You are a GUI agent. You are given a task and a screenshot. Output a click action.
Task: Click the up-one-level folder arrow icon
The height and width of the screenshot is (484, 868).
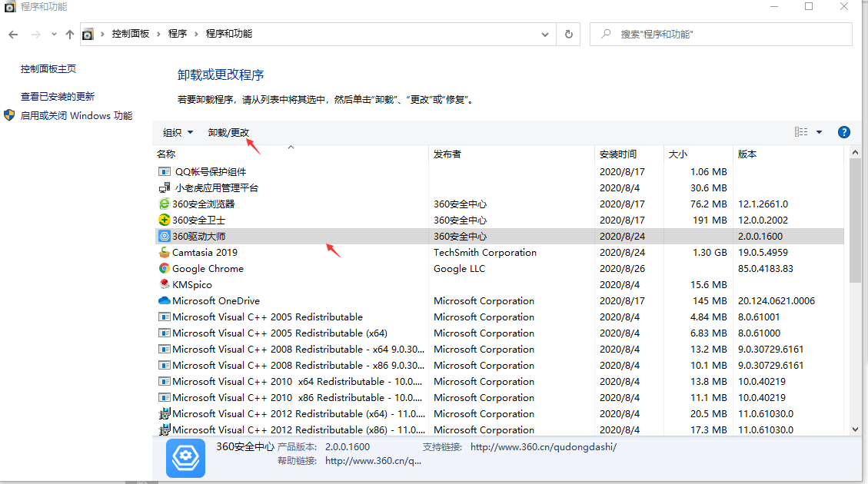(x=69, y=34)
